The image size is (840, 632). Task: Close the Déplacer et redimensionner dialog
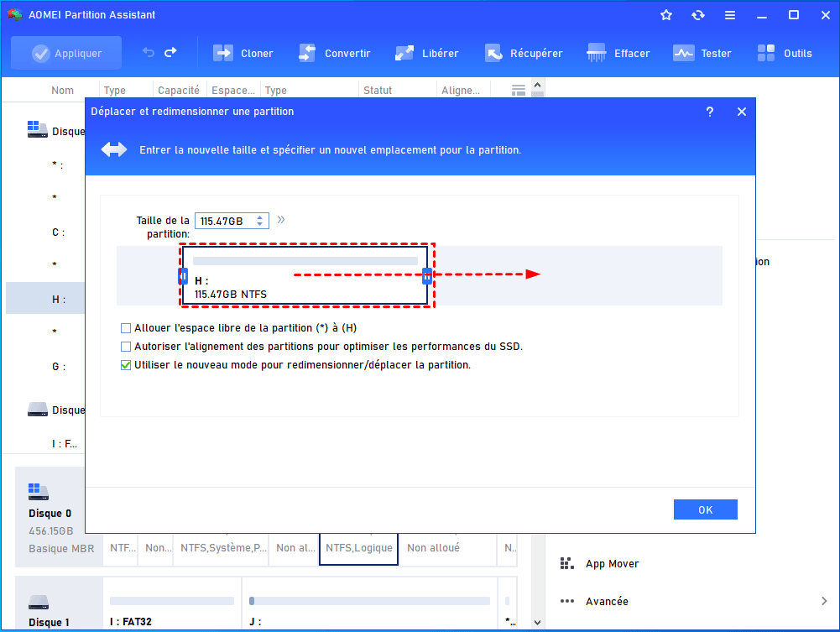coord(742,112)
